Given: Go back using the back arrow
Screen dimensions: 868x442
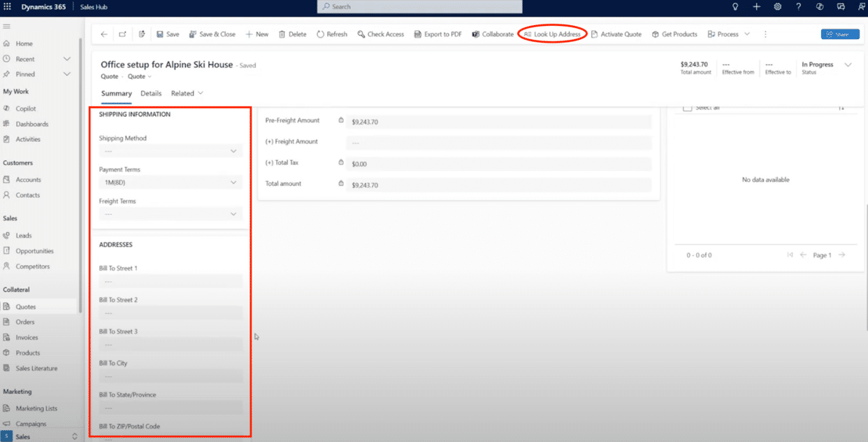Looking at the screenshot, I should (104, 34).
